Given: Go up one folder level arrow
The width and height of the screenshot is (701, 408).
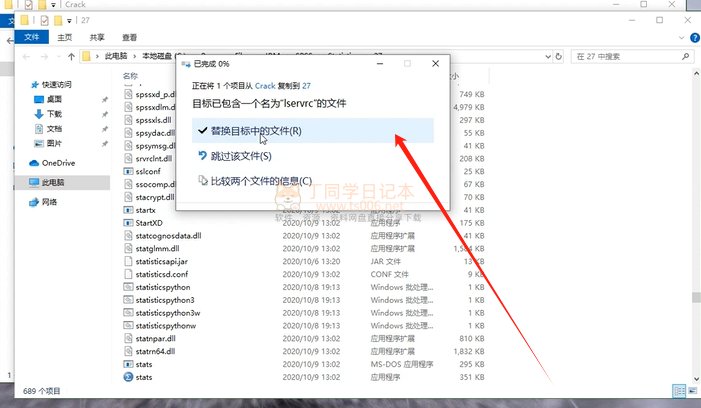Looking at the screenshot, I should [71, 56].
